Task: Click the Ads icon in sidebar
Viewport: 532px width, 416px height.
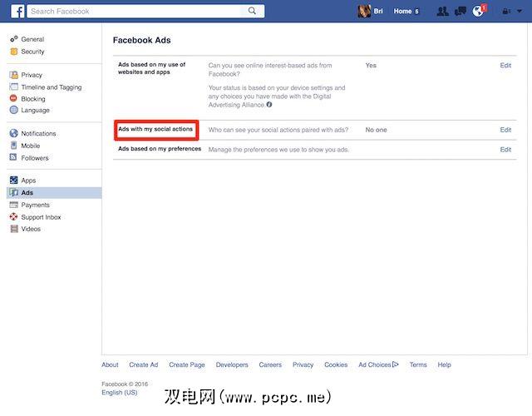Action: pyautogui.click(x=14, y=192)
